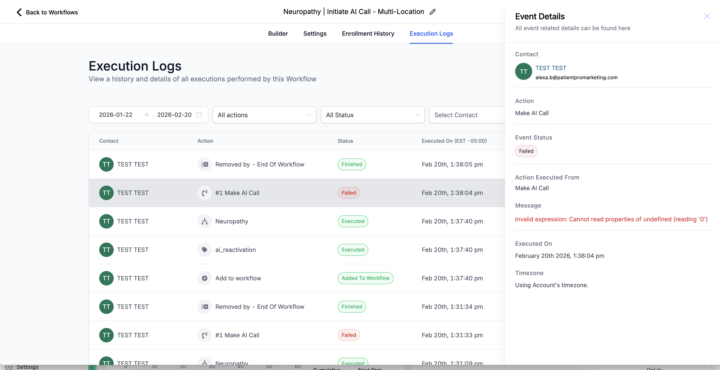The image size is (720, 370).
Task: Click 'Feb 20th, 1:31:34 pm' timestamp
Action: pos(452,307)
